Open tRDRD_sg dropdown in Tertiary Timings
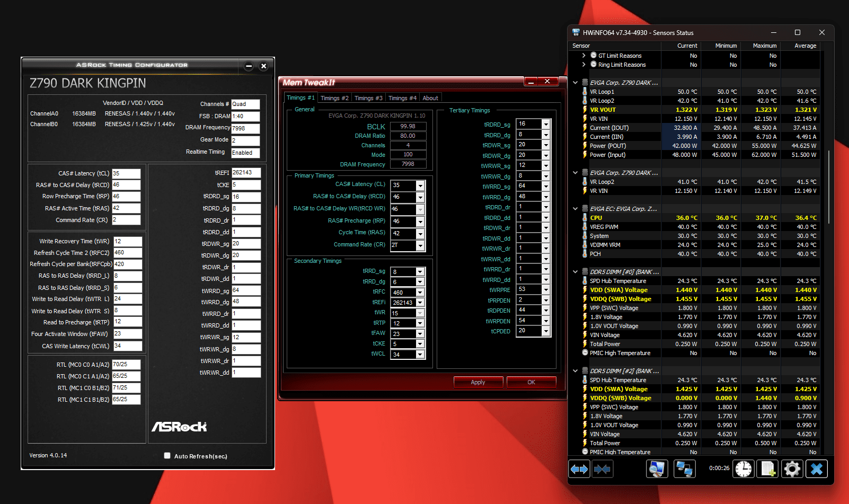Image resolution: width=849 pixels, height=504 pixels. (x=546, y=124)
